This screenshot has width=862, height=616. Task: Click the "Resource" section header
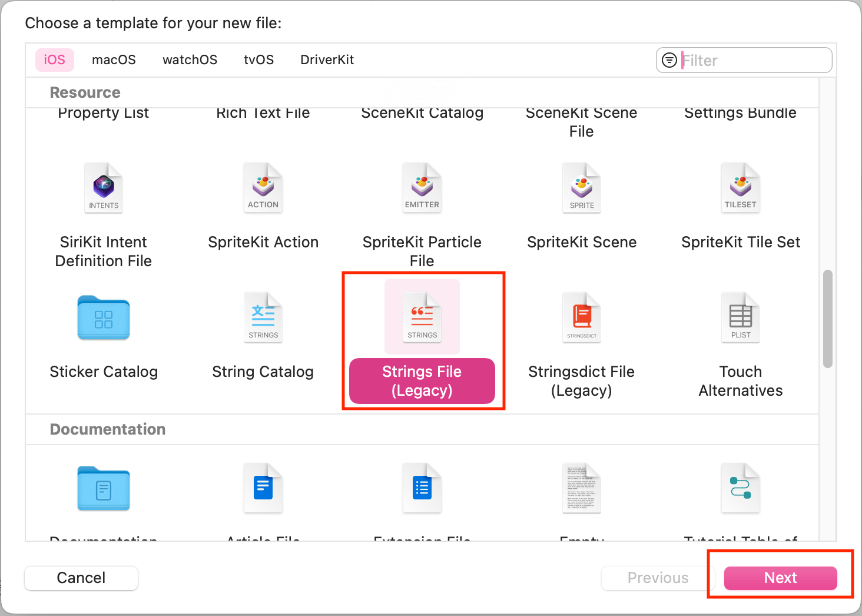pyautogui.click(x=85, y=93)
